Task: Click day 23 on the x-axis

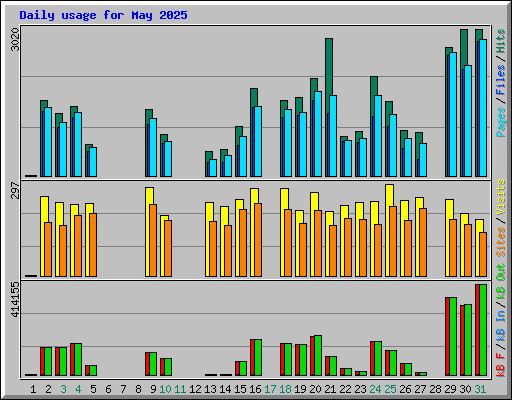Action: (x=360, y=389)
